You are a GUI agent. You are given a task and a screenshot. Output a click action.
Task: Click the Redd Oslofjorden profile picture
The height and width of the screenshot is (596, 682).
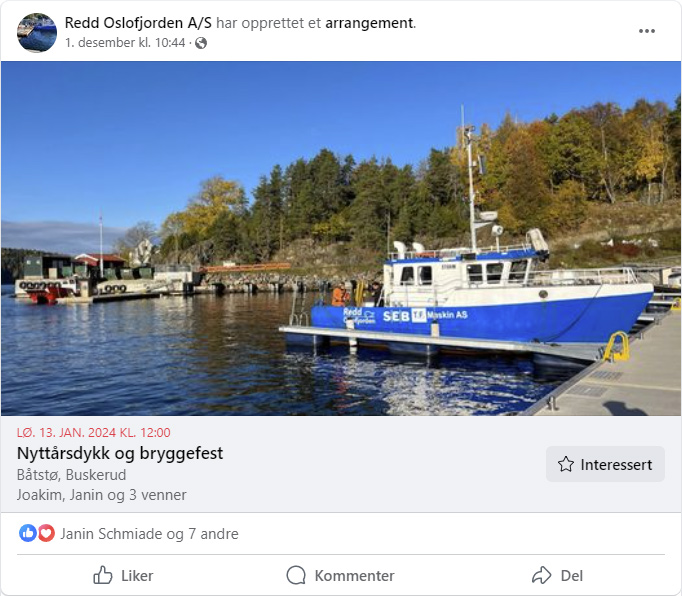pyautogui.click(x=37, y=33)
